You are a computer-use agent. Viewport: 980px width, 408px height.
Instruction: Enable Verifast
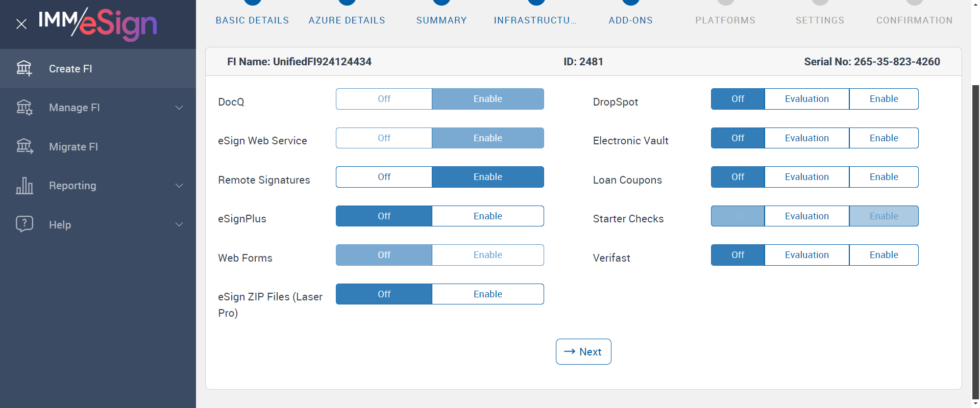point(884,255)
